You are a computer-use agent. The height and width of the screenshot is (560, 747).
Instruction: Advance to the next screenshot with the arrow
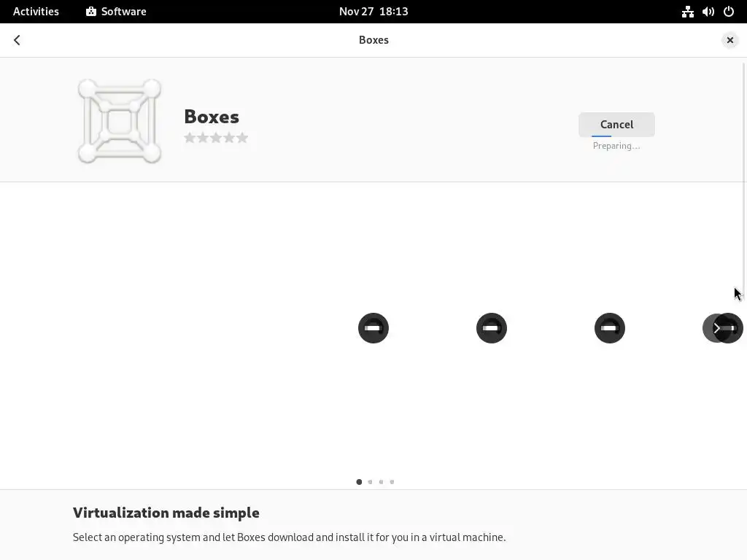pos(716,328)
